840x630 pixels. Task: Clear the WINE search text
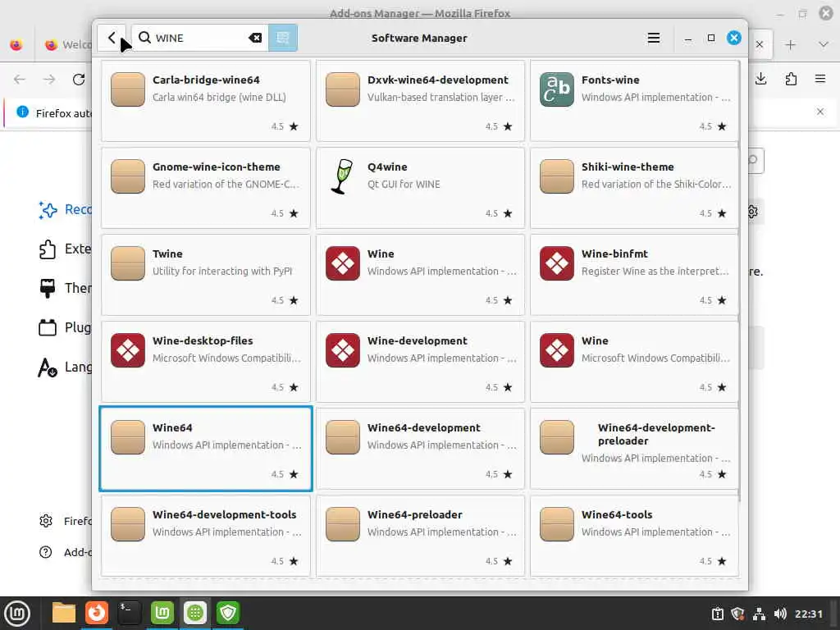point(255,38)
